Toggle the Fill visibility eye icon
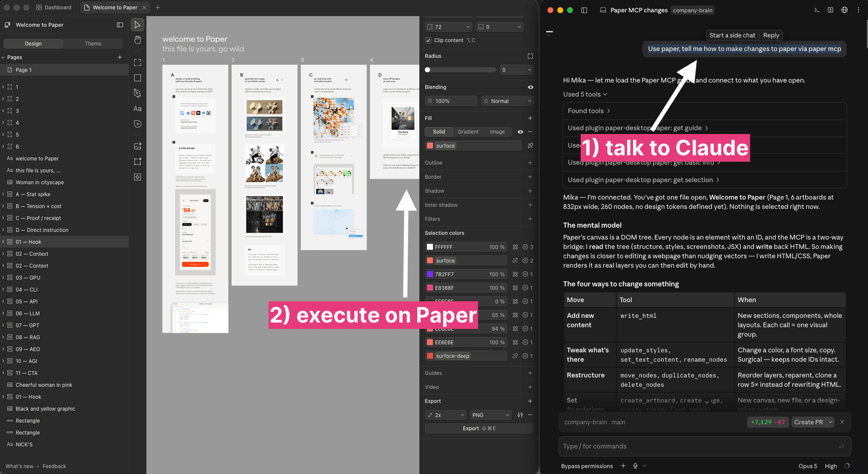Screen dimensions: 868x474 coord(520,132)
